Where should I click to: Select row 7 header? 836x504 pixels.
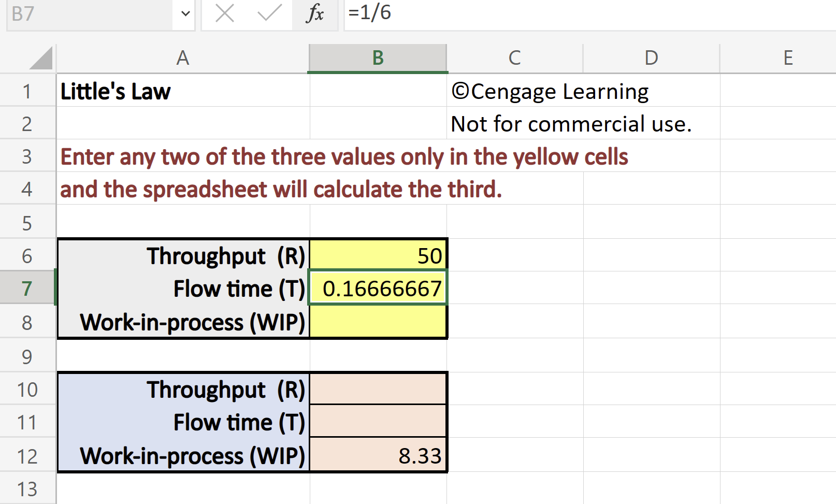click(x=27, y=289)
